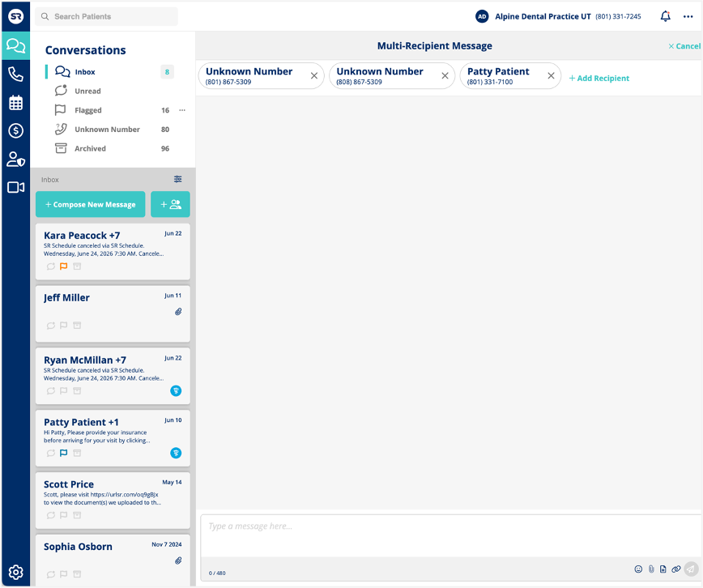Remove Unknown Number (801) 867-5309 recipient
This screenshot has height=588, width=703.
coord(314,76)
